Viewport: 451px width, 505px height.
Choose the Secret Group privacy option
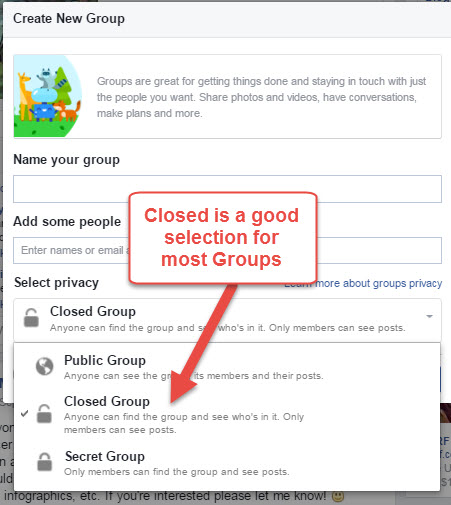[x=227, y=463]
